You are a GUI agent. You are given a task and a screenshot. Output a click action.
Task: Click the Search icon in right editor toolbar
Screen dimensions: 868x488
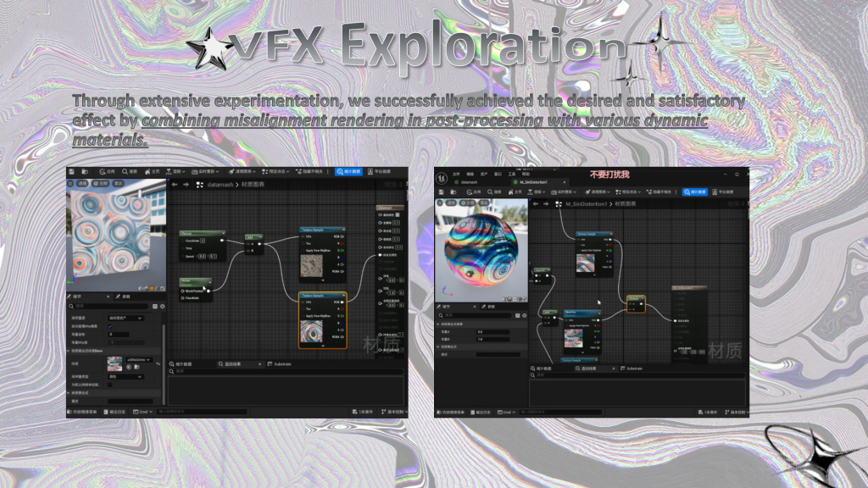tap(491, 192)
